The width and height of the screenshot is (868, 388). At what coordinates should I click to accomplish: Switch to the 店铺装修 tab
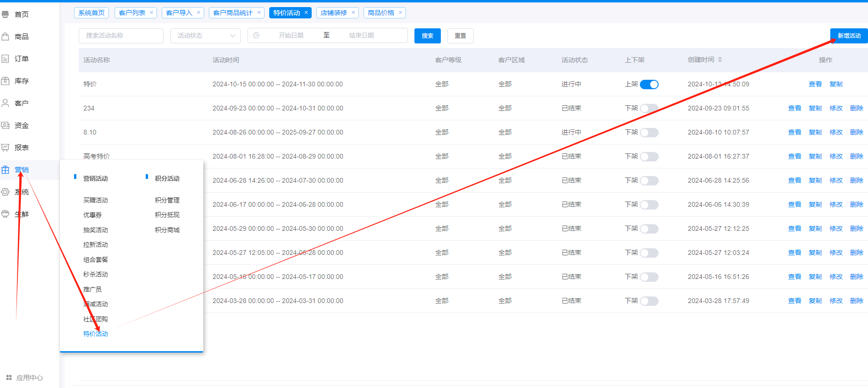coord(333,13)
